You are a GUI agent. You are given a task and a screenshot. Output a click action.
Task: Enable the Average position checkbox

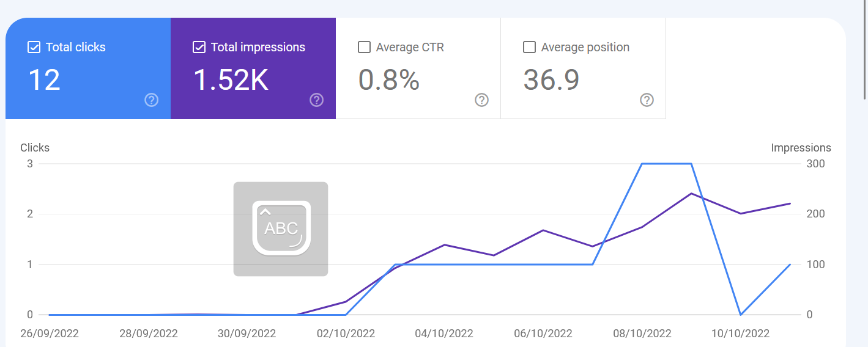pyautogui.click(x=530, y=47)
